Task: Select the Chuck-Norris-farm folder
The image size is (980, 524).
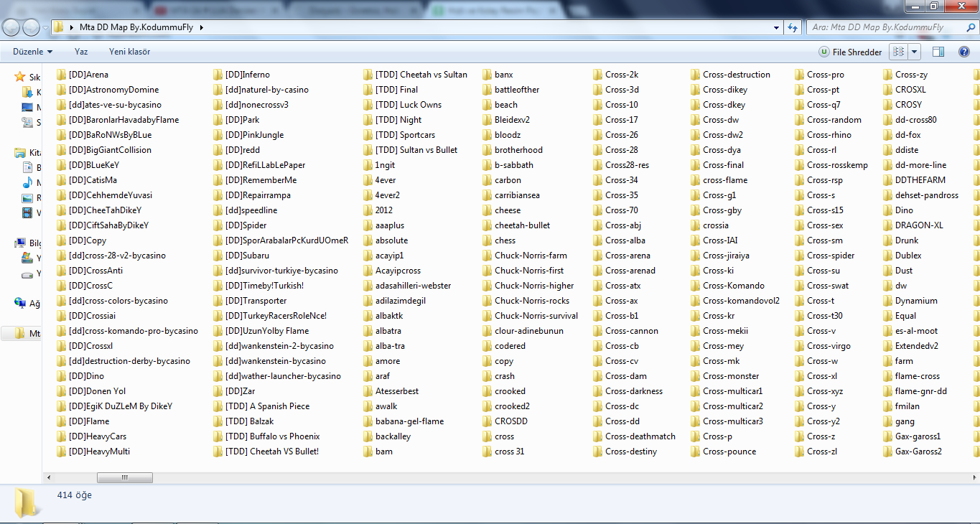Action: click(x=531, y=256)
